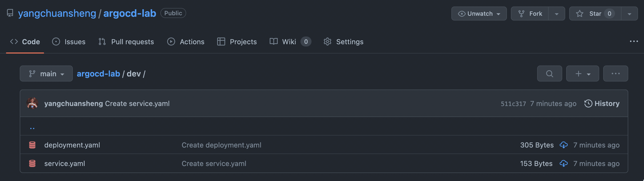644x181 pixels.
Task: Expand the Star lists dropdown arrow
Action: pyautogui.click(x=629, y=13)
